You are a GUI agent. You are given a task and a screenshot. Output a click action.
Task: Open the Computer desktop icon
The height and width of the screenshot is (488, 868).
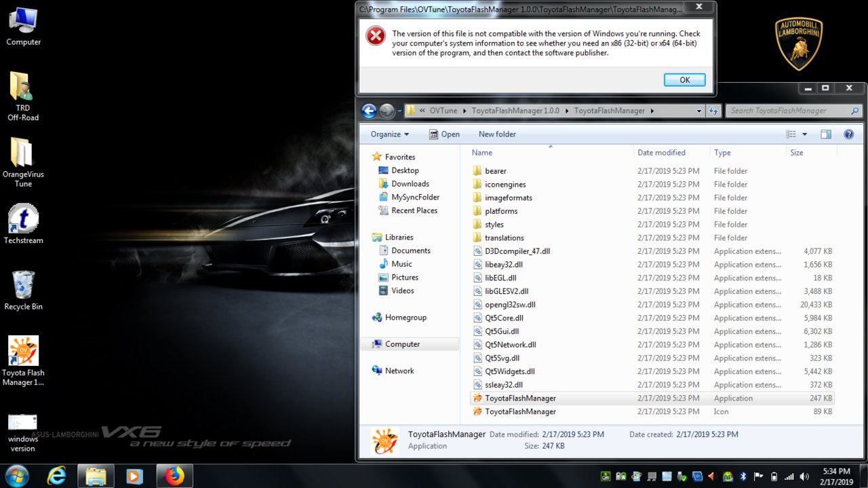coord(23,26)
